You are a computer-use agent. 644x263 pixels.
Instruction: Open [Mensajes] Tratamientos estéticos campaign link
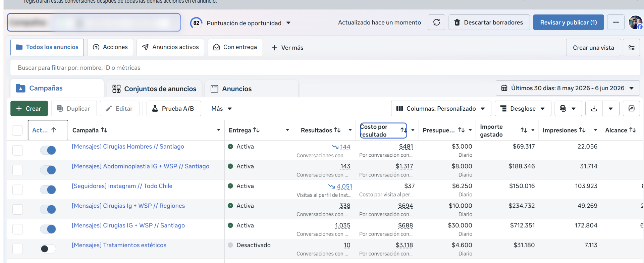(119, 245)
